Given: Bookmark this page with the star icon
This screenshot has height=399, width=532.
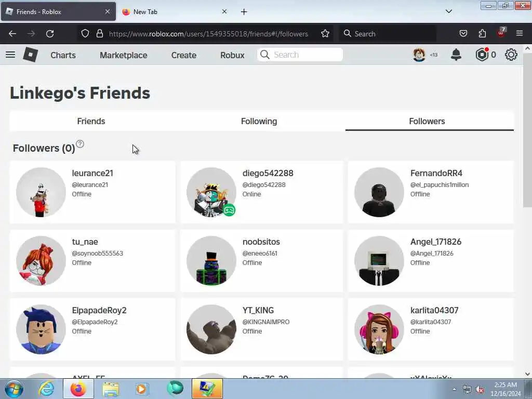Looking at the screenshot, I should point(325,34).
